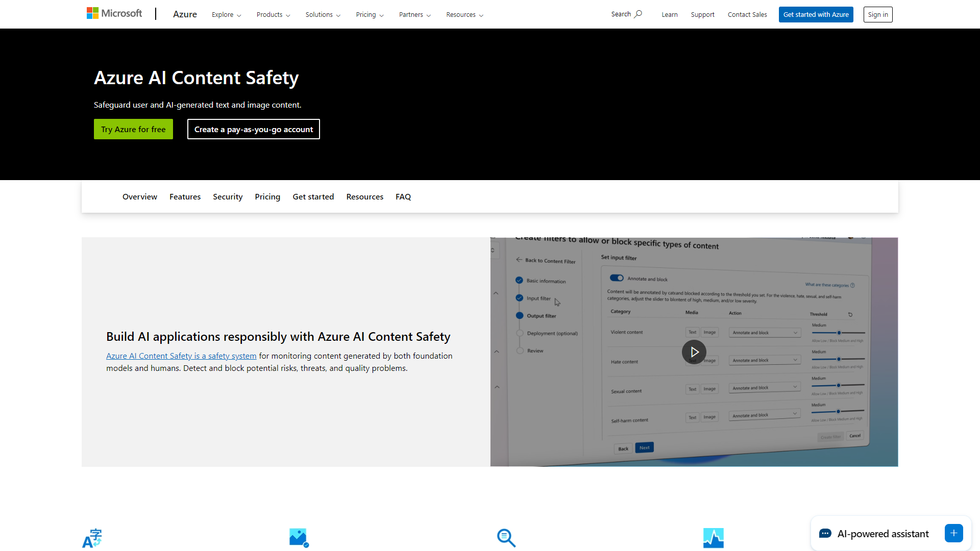
Task: Expand the Pricing menu in header
Action: [370, 14]
